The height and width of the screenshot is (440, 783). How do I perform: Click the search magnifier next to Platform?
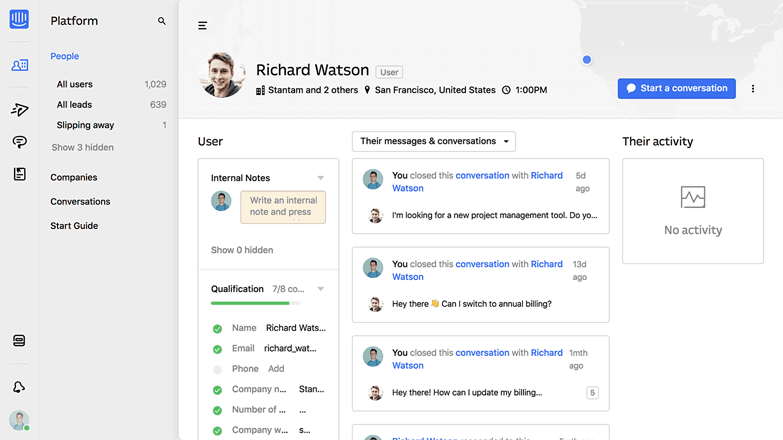161,21
